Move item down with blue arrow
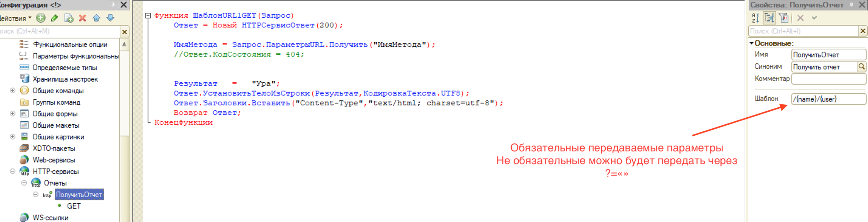The height and width of the screenshot is (222, 868). pos(110,18)
